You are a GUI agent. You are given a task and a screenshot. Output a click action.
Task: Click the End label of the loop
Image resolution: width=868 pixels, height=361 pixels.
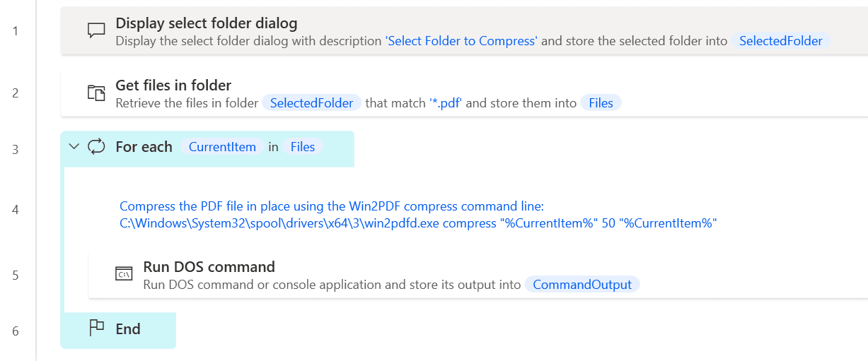tap(128, 329)
